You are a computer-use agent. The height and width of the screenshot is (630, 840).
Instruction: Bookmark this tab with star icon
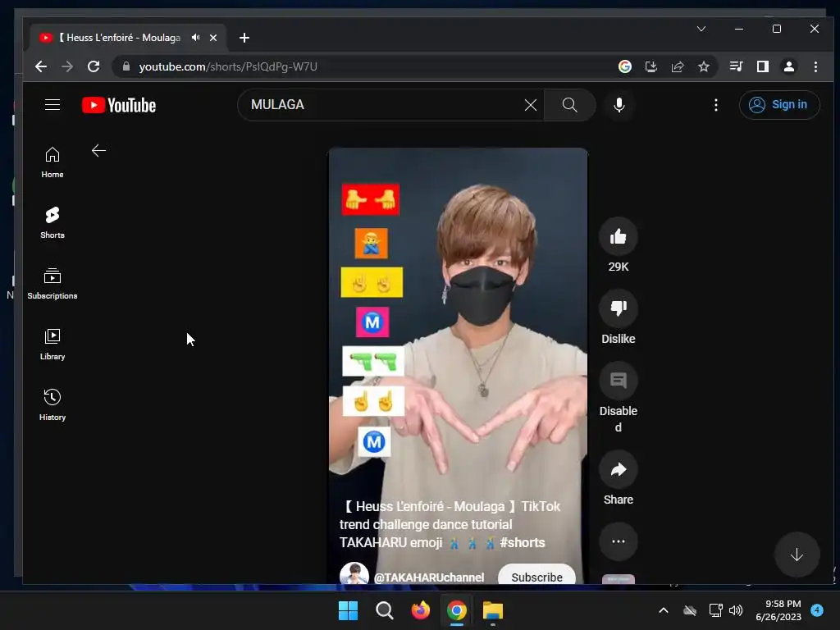pos(703,66)
